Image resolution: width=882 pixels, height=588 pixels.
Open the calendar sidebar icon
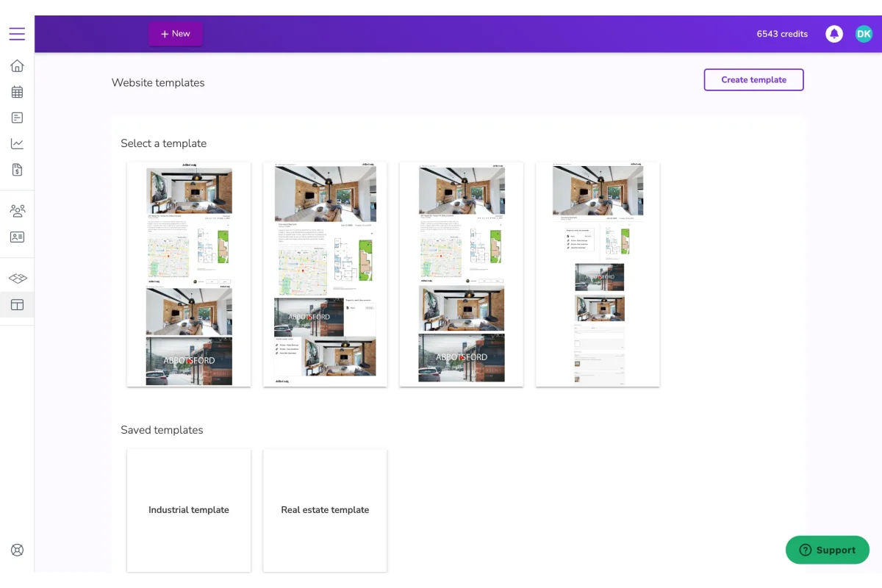pos(17,92)
